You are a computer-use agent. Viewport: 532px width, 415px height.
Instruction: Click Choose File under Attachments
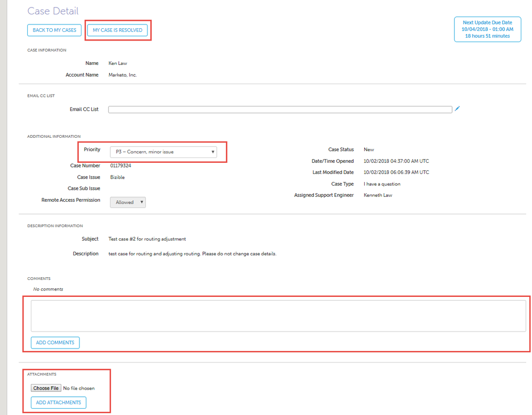click(46, 388)
